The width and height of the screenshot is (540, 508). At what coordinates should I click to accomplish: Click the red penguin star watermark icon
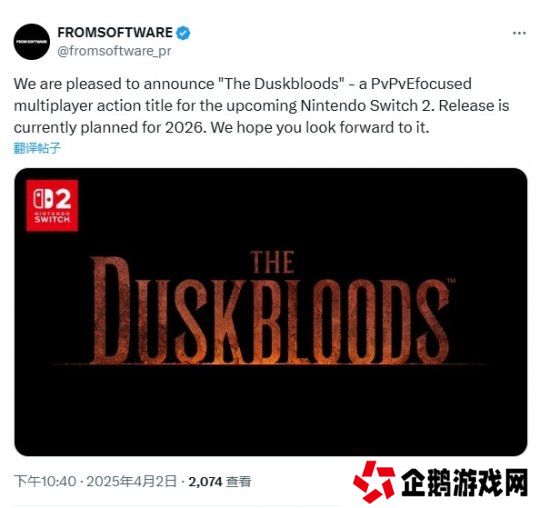(374, 481)
